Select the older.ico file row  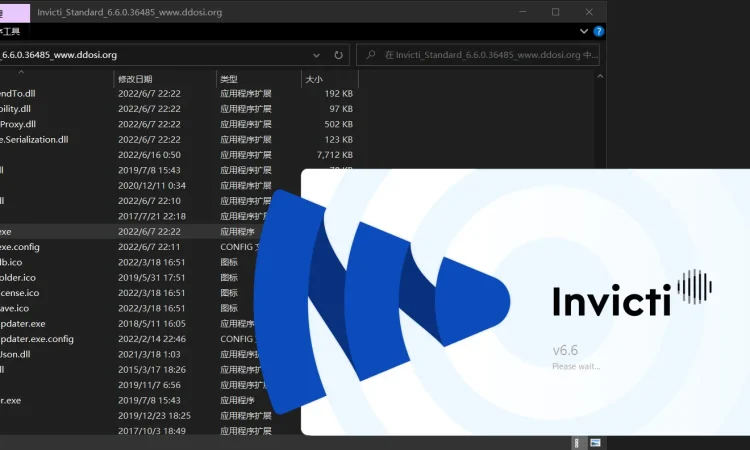pyautogui.click(x=127, y=277)
